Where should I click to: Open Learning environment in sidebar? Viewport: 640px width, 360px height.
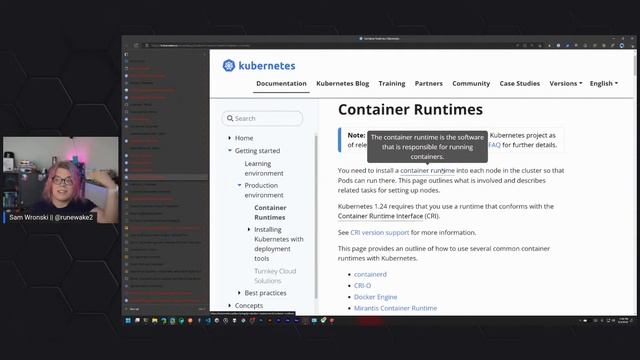[x=264, y=168]
